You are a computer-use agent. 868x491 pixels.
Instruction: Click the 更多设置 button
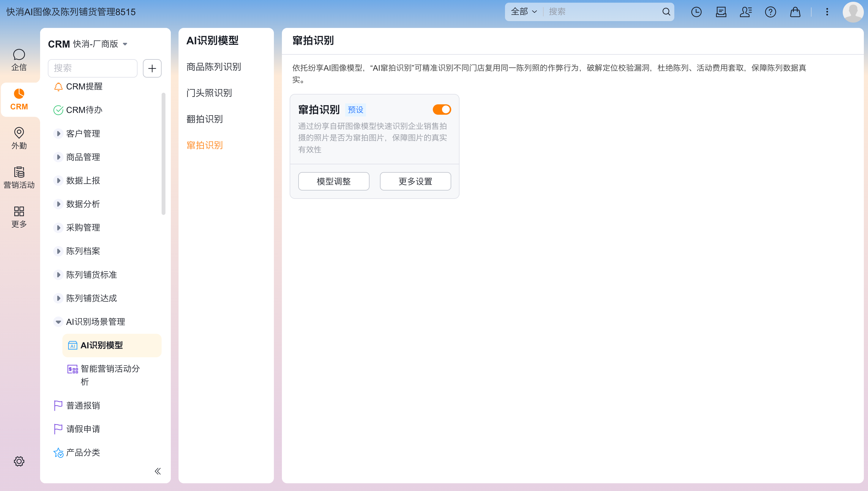[415, 181]
